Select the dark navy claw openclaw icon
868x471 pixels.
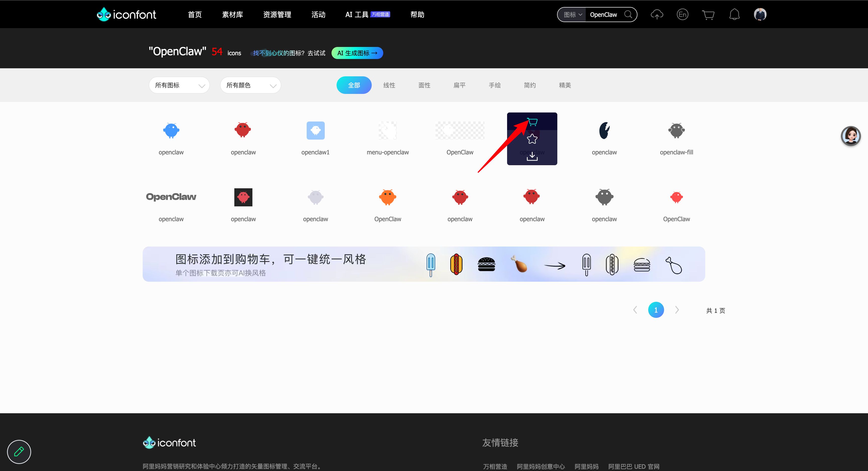point(604,130)
